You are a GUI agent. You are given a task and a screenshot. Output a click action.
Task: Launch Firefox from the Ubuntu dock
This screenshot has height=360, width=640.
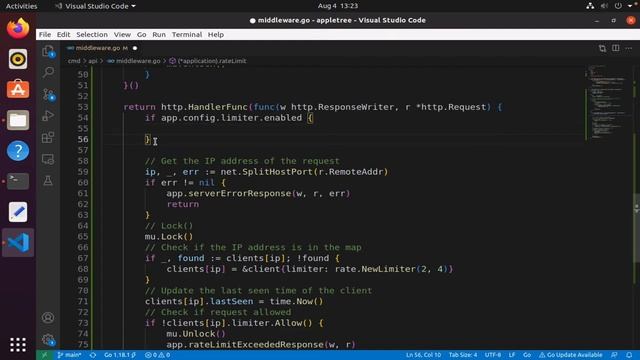point(18,28)
